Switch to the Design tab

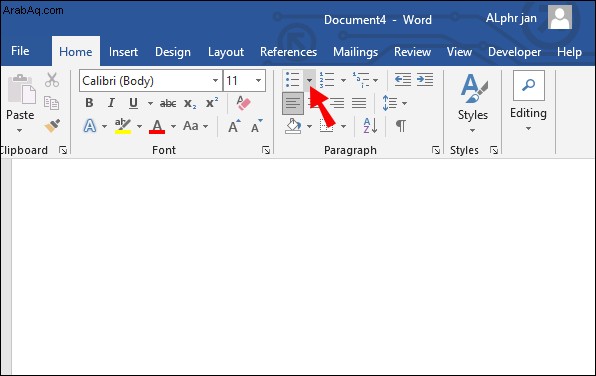click(173, 52)
